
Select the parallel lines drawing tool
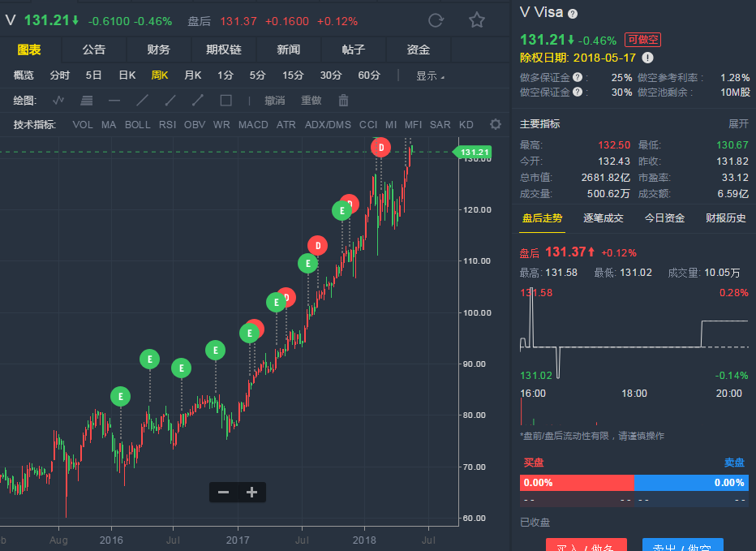click(87, 101)
